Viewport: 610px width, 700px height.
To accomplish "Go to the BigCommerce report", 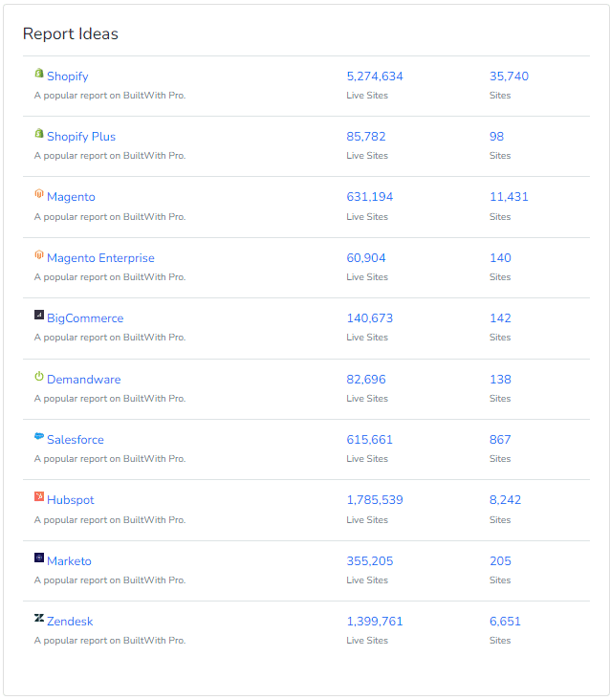I will pyautogui.click(x=85, y=318).
